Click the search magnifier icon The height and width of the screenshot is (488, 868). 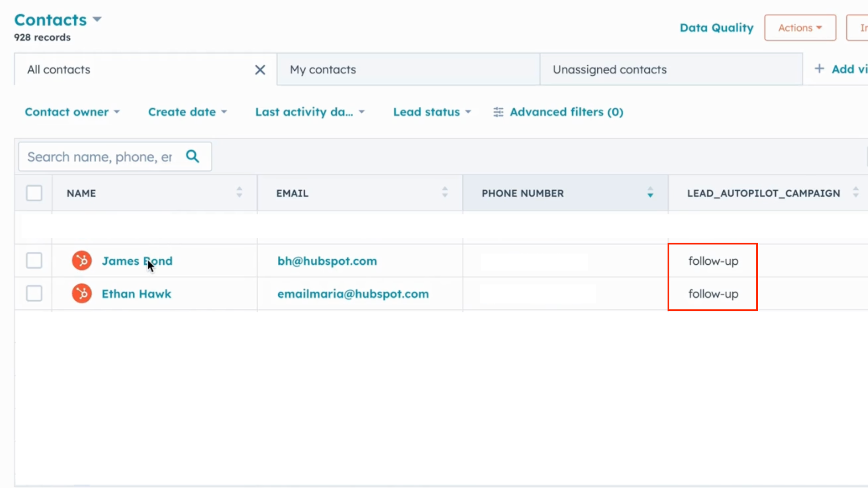pyautogui.click(x=192, y=156)
